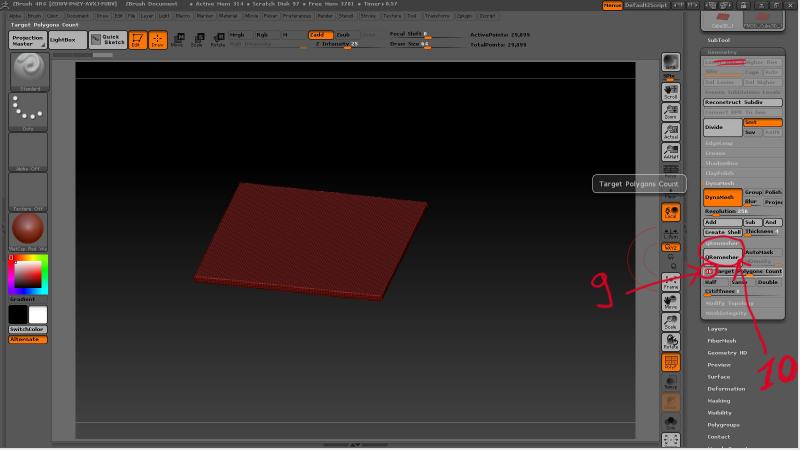Click Reconstruct Subdiv button
Image resolution: width=800 pixels, height=450 pixels.
pyautogui.click(x=743, y=102)
